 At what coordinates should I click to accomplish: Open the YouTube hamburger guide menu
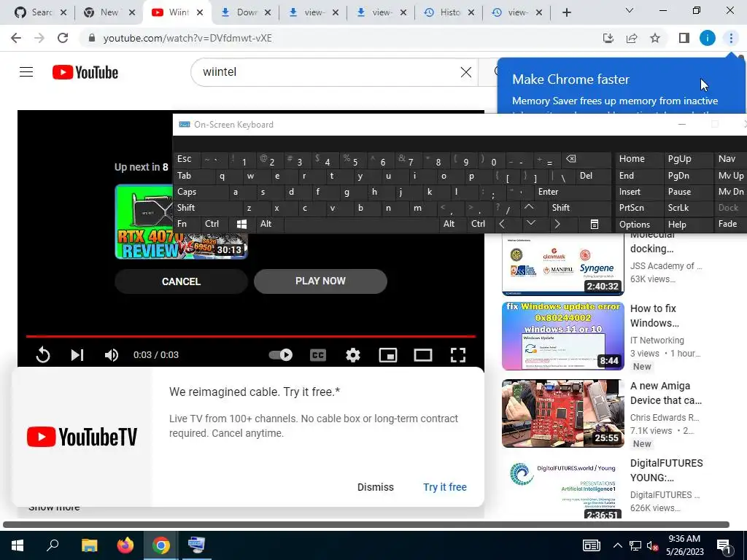click(26, 72)
